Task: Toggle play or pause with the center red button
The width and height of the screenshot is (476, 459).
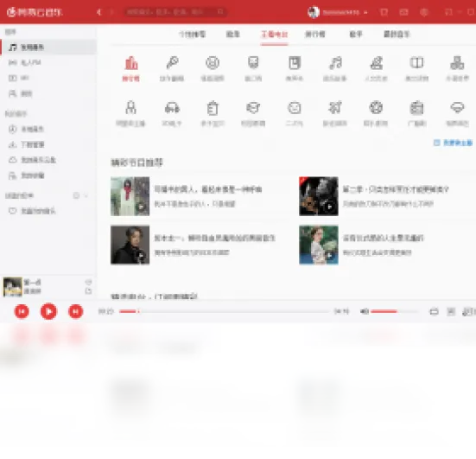Action: pyautogui.click(x=48, y=311)
